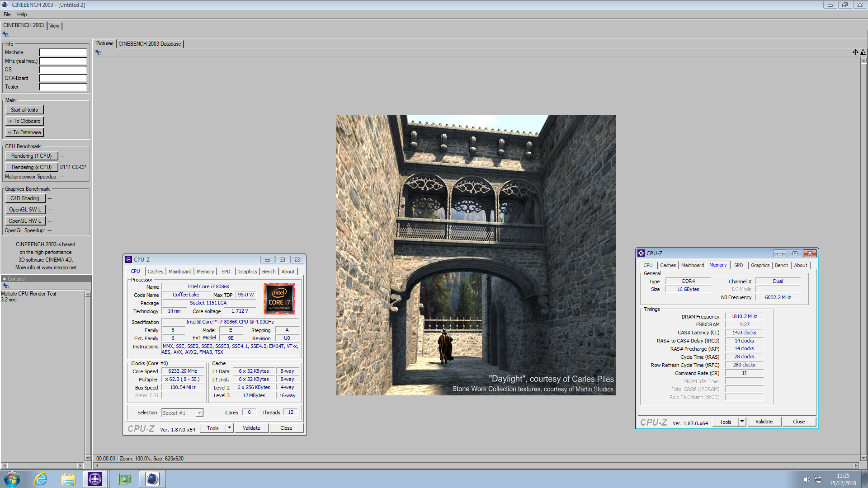Click the GFX-Board input field
Screen dimensions: 868x488
63,78
